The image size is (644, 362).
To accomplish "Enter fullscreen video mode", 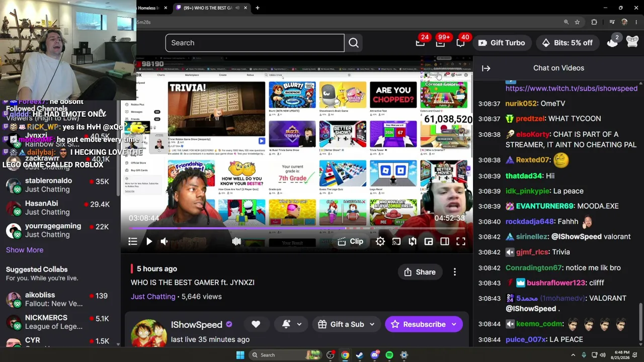I will point(461,242).
